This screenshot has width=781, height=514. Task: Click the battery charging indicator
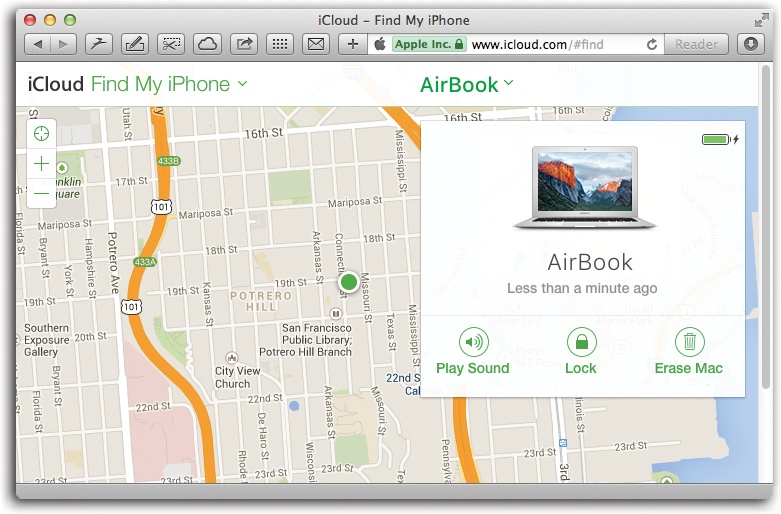[x=720, y=139]
